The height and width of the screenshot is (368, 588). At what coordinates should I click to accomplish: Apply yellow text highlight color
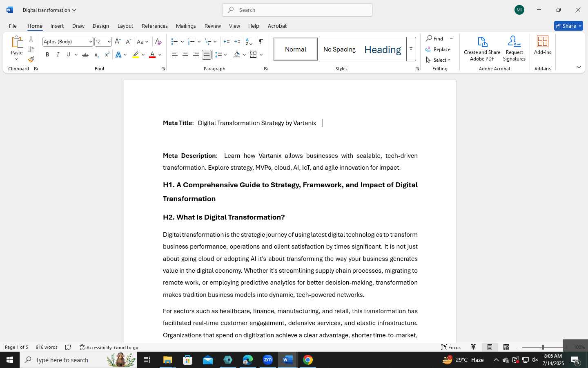coord(136,55)
